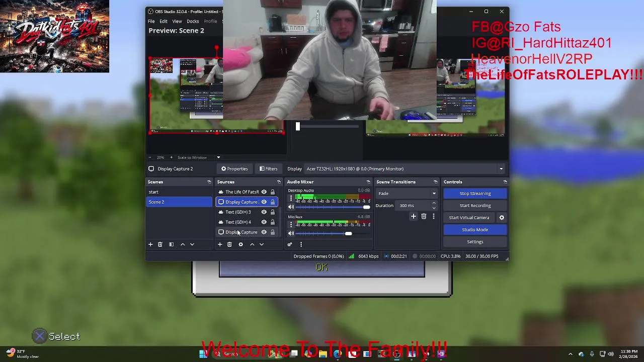This screenshot has width=644, height=362.
Task: Open Mic/Aux options three-dot menu
Action: pos(291,224)
